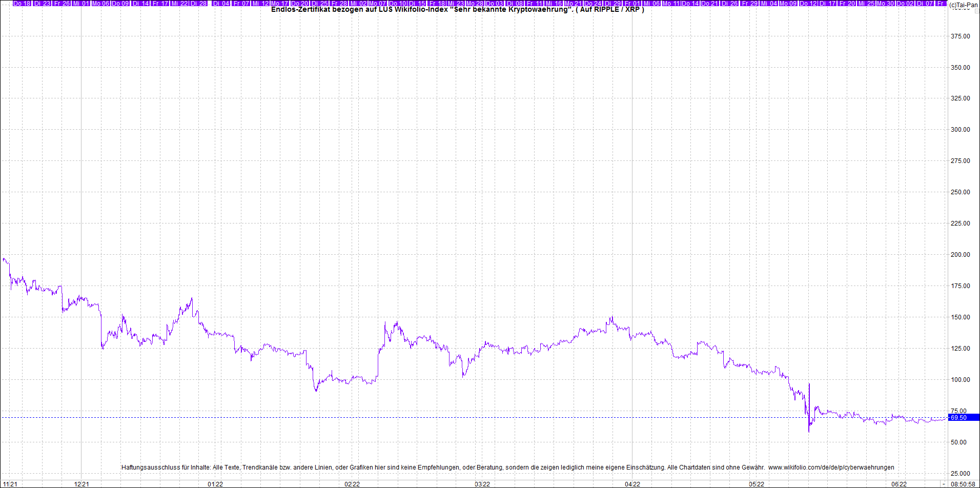Click the 325.00 price axis label

click(961, 98)
